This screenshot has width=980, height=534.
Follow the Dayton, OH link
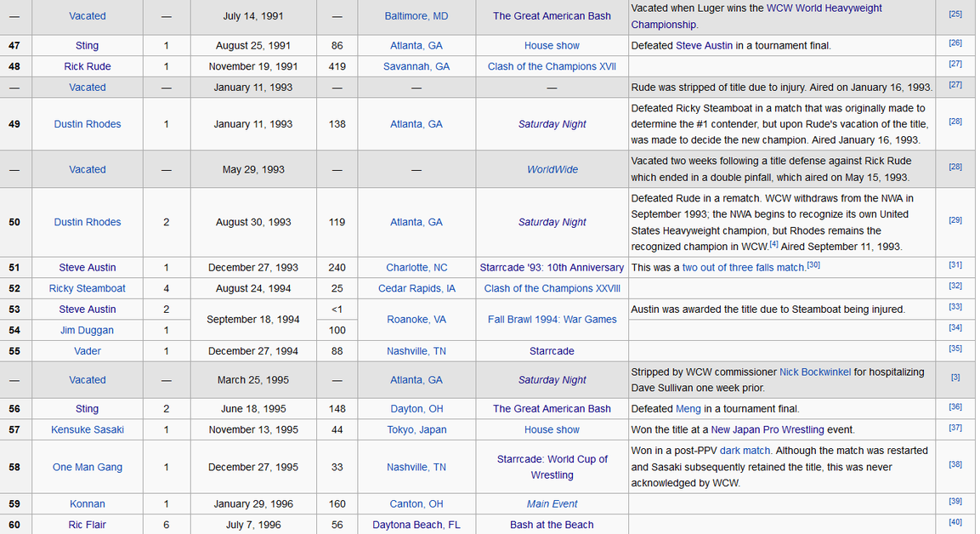[416, 409]
